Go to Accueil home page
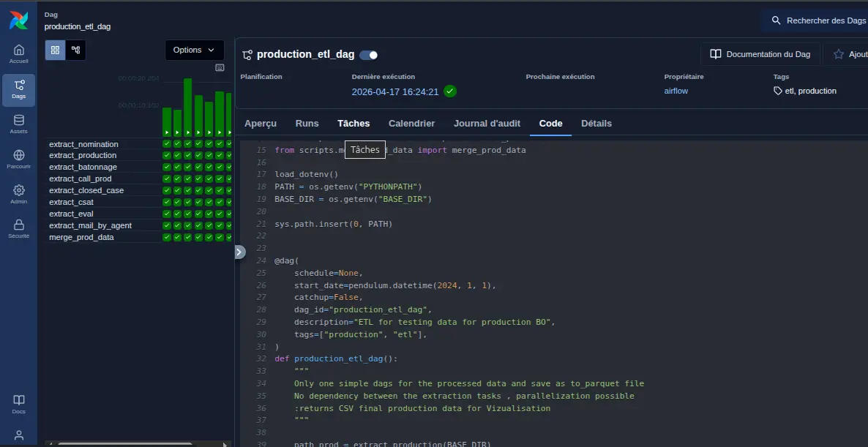 (19, 54)
